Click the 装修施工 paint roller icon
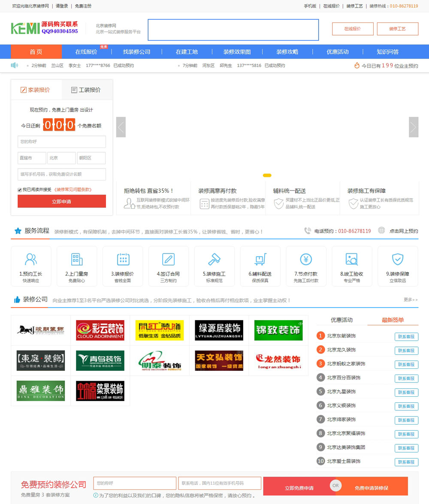 [214, 259]
